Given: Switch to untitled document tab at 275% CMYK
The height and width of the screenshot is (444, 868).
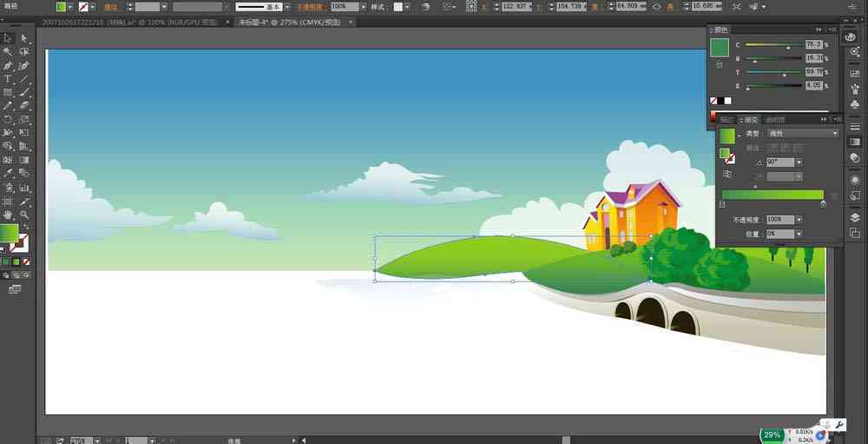Looking at the screenshot, I should [290, 23].
